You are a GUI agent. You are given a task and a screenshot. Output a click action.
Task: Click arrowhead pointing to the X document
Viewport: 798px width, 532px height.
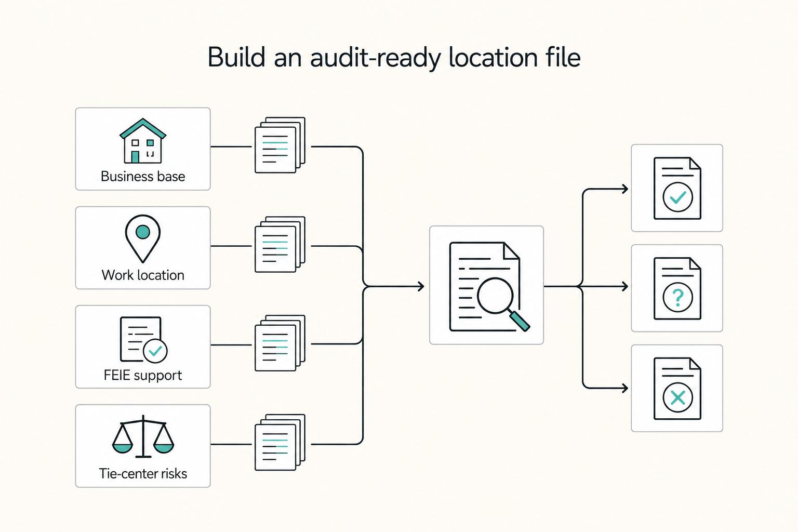coord(624,388)
